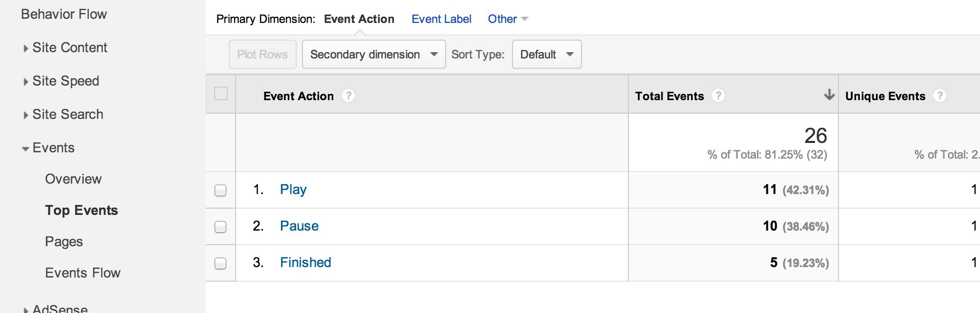Image resolution: width=980 pixels, height=313 pixels.
Task: Open the Secondary dimension dropdown
Action: click(374, 54)
